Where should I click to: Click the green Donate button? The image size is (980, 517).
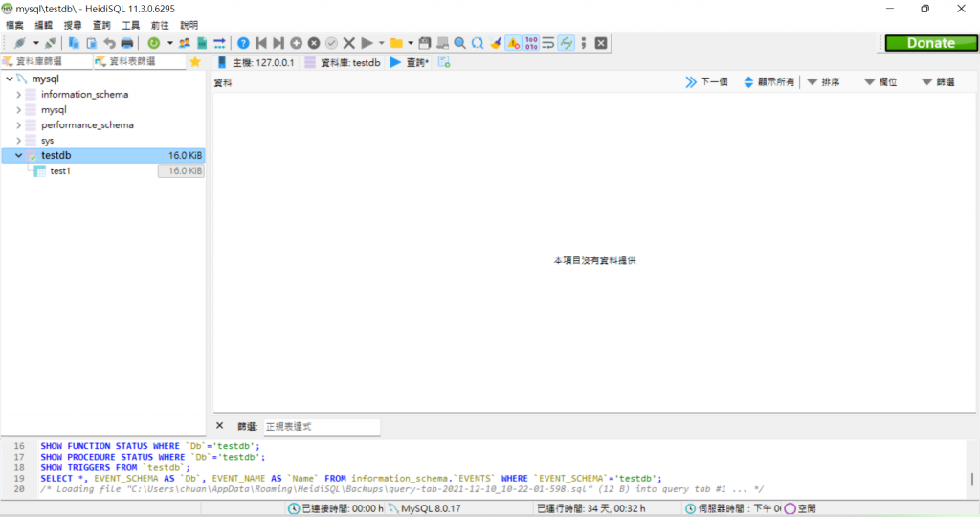click(x=930, y=43)
